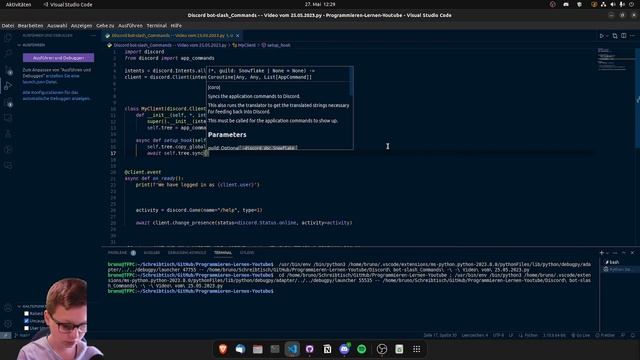640x360 pixels.
Task: Click the split editor right icon
Action: pos(624,36)
